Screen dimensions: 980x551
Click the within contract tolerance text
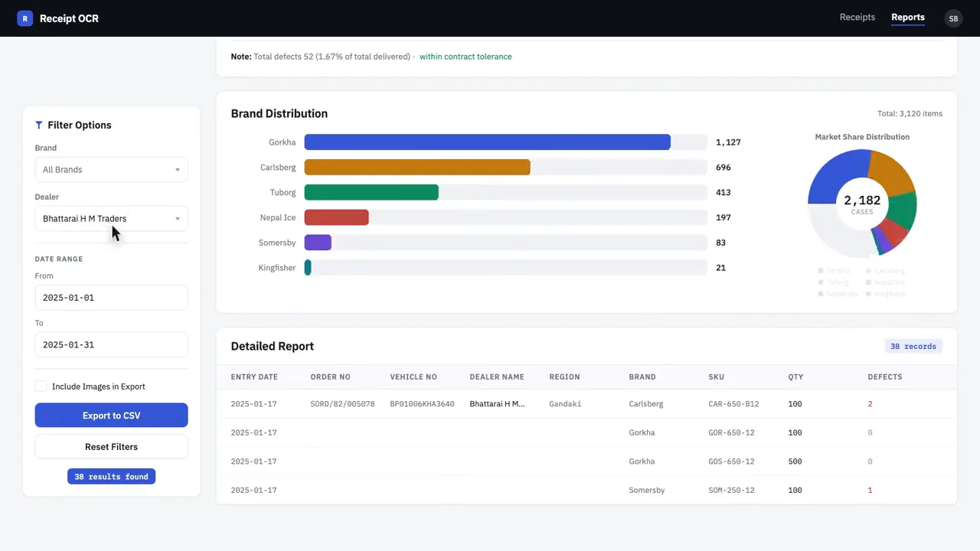click(465, 57)
